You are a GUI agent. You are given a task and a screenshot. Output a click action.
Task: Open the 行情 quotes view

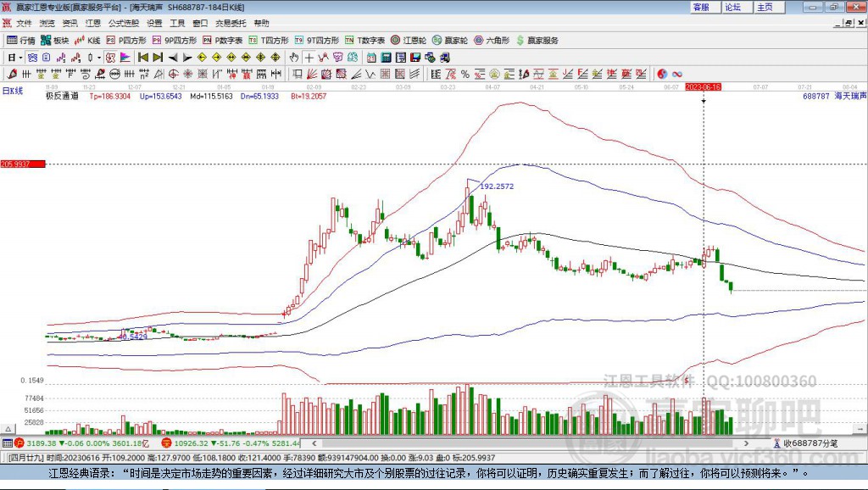pyautogui.click(x=21, y=41)
